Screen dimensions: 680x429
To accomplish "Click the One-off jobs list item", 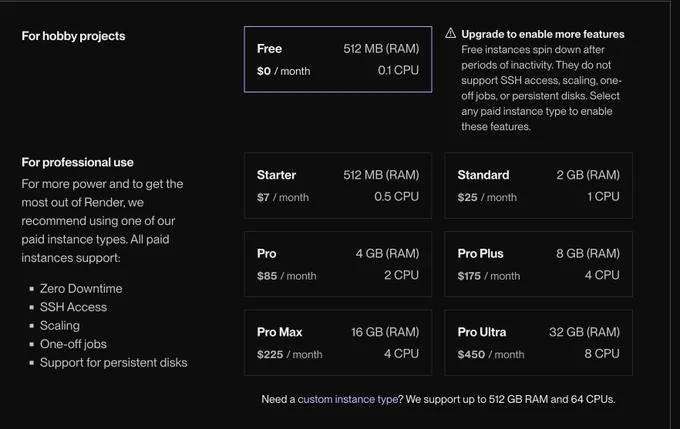I will point(73,344).
